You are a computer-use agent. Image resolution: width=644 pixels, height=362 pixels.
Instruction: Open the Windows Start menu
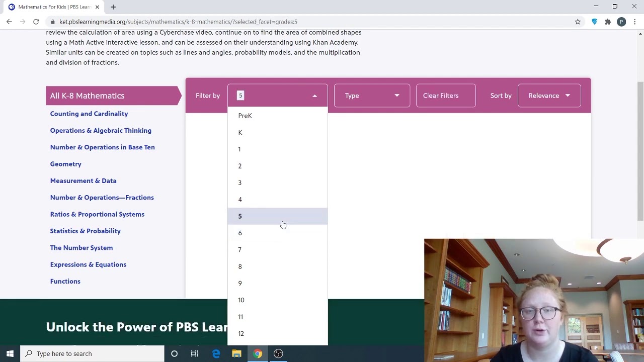10,353
